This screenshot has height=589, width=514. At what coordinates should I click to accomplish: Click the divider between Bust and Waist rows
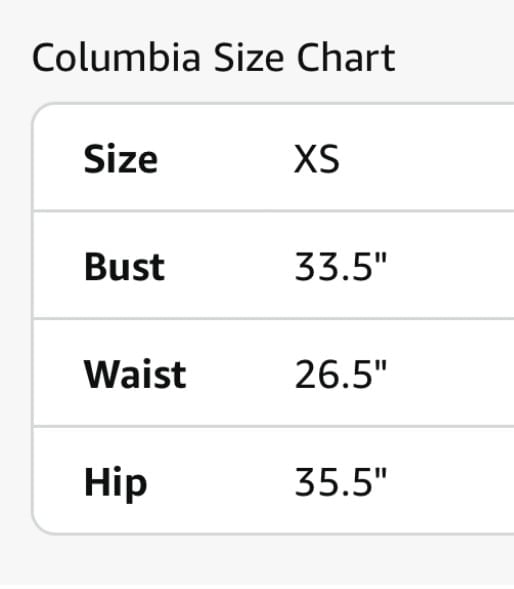tap(274, 319)
